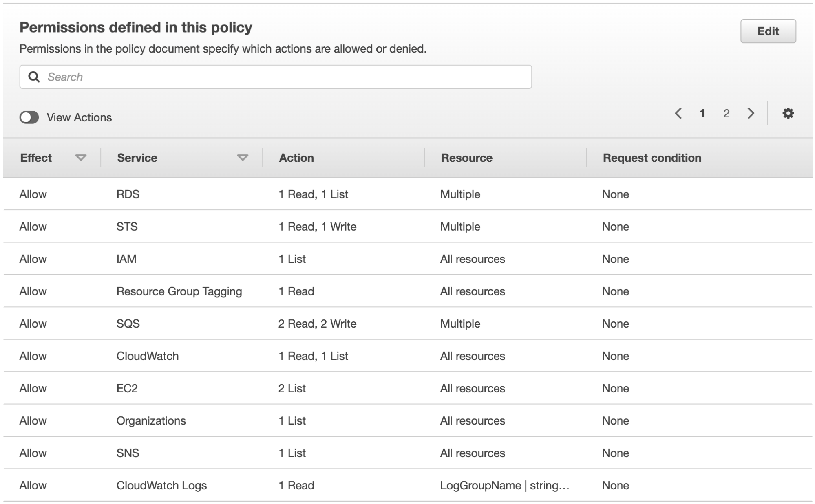Click LogGroupName resource text
The height and width of the screenshot is (504, 815).
[504, 485]
